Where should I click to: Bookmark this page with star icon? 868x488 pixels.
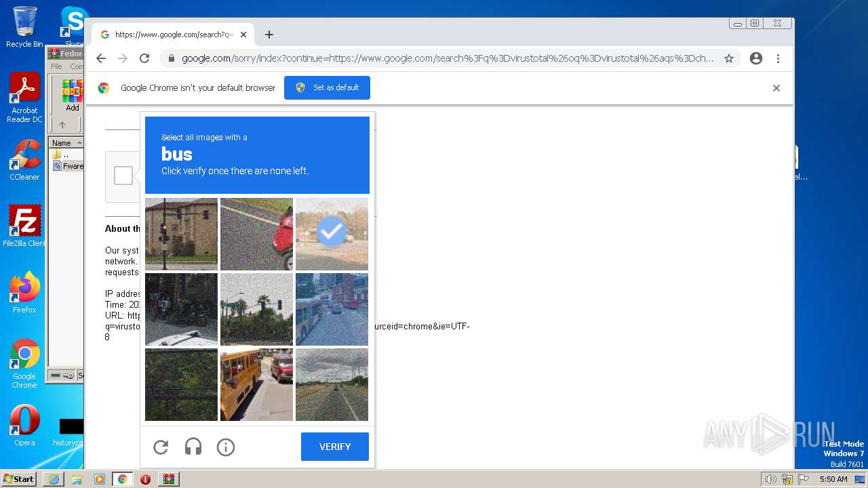729,58
